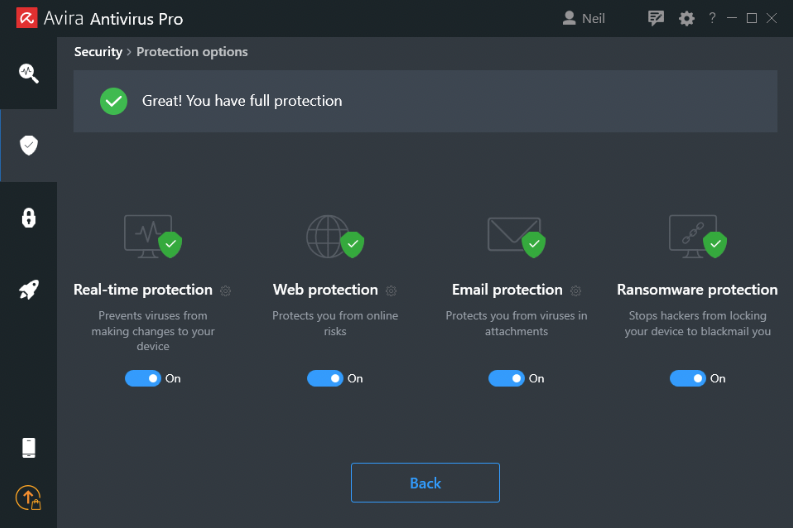
Task: Open Web protection settings gear
Action: (391, 291)
